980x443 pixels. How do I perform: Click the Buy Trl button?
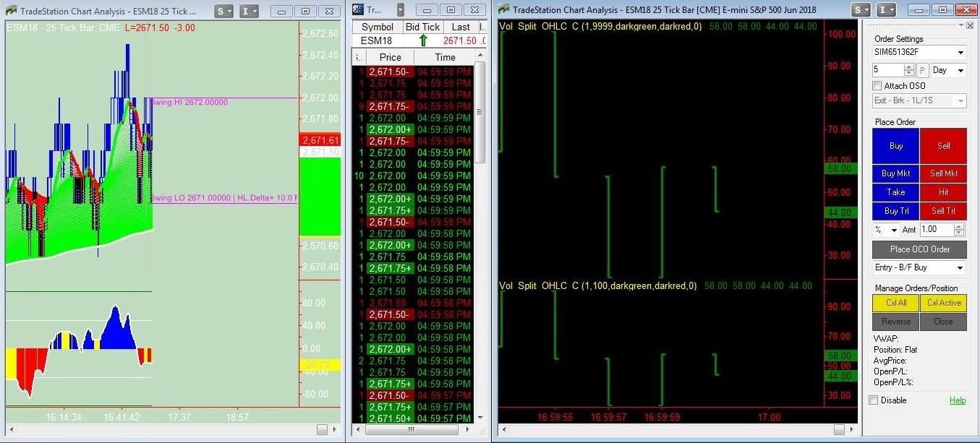coord(896,211)
